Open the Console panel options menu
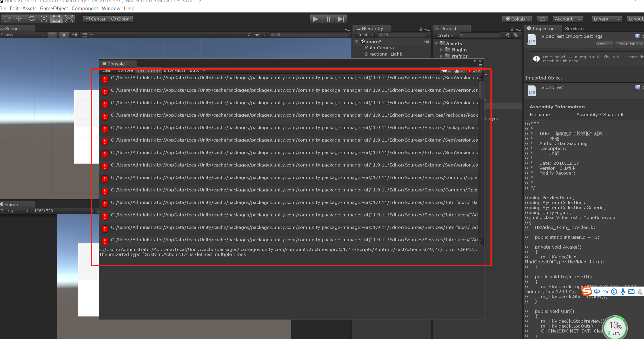The image size is (644, 339). pos(480,65)
